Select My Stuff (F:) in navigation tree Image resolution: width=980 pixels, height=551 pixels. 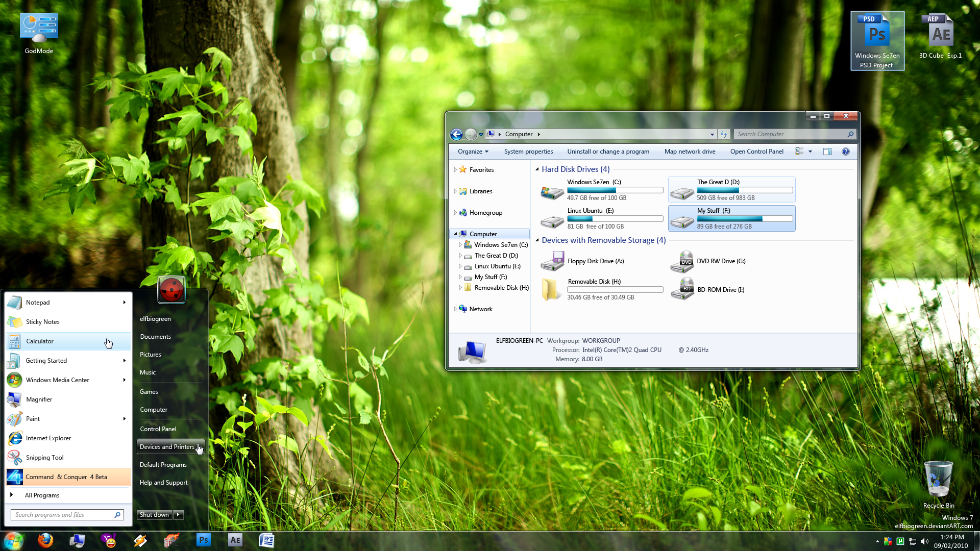tap(490, 277)
